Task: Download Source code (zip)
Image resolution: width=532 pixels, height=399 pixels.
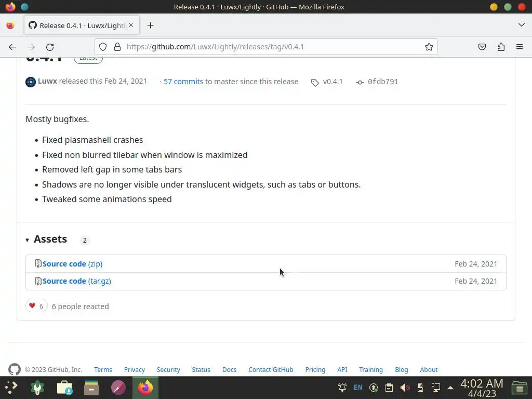Action: click(x=73, y=264)
